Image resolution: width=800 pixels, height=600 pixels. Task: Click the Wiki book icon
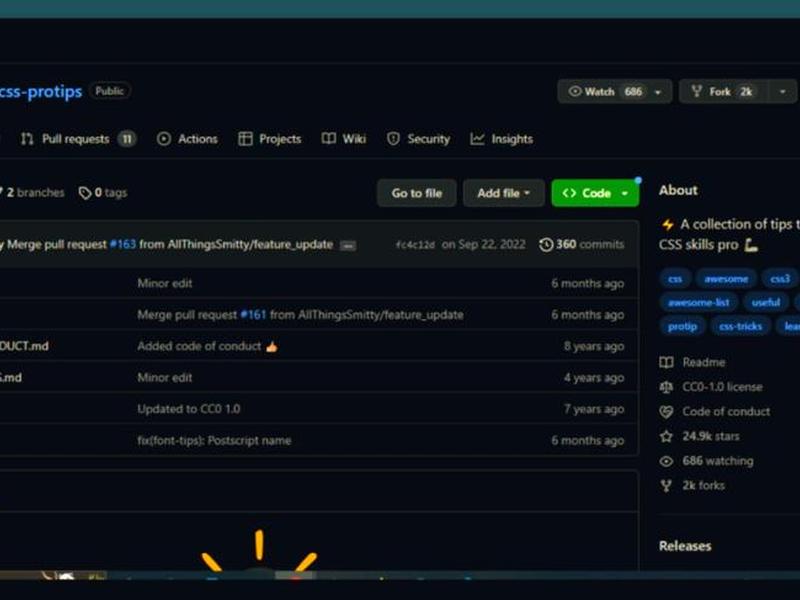(329, 139)
